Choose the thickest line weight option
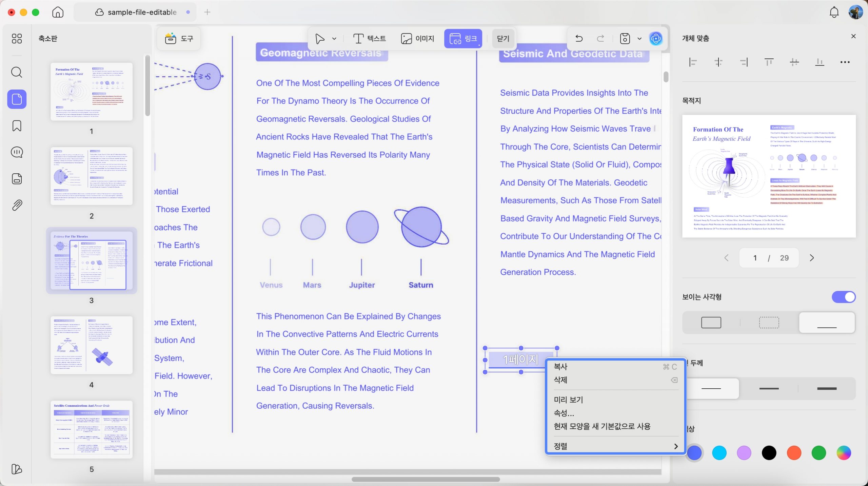868x486 pixels. [x=827, y=388]
